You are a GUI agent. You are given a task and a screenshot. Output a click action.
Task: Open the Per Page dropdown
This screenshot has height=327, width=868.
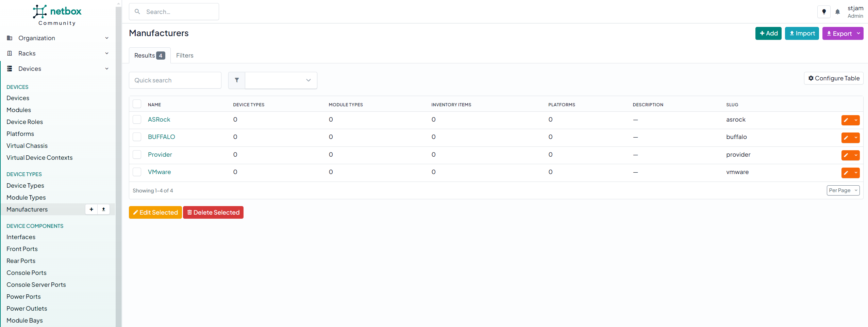coord(843,190)
